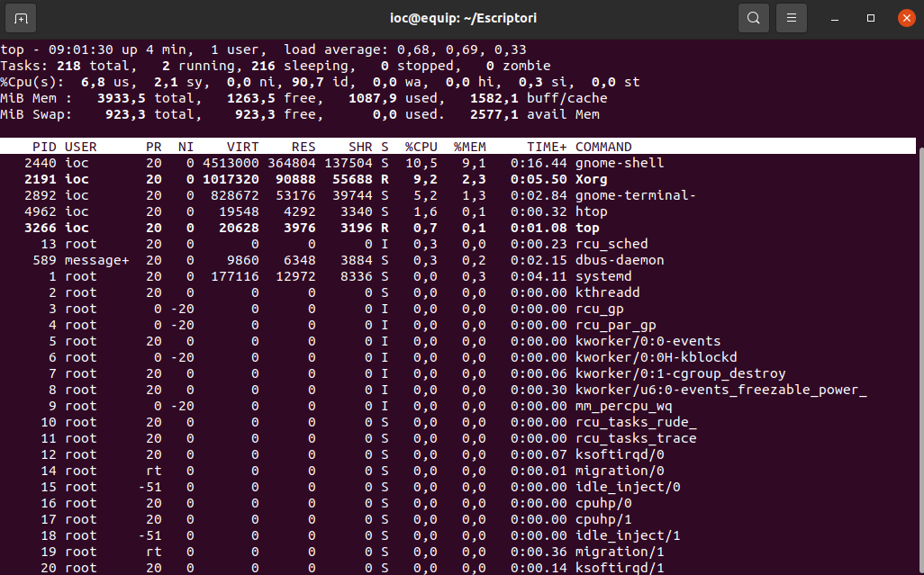The width and height of the screenshot is (924, 575).
Task: Close the terminal window
Action: [905, 18]
